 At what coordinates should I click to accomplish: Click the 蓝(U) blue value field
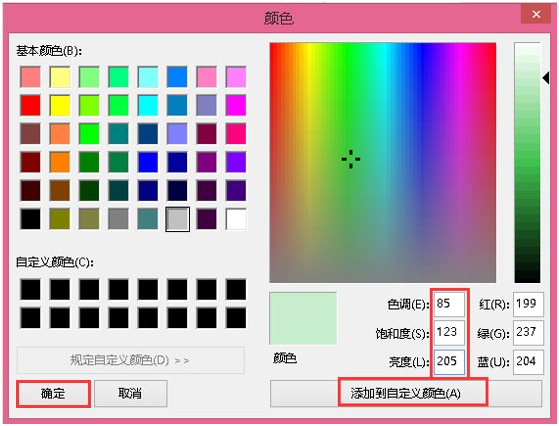coord(528,362)
